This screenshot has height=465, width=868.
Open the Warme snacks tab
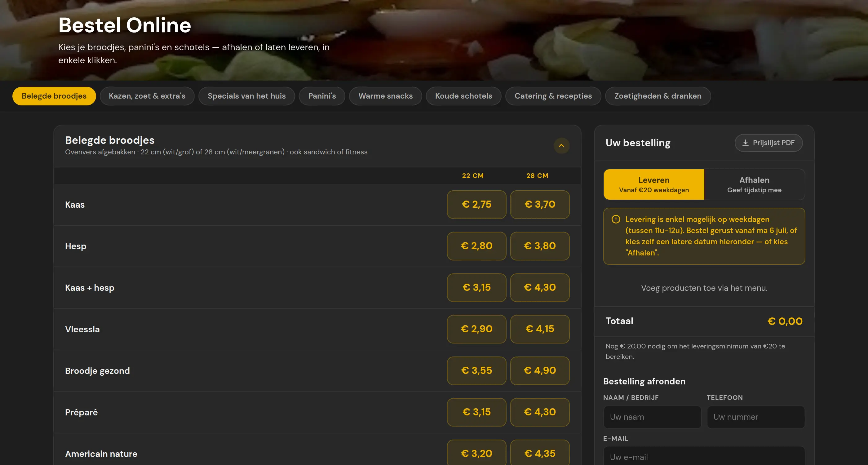pos(385,96)
